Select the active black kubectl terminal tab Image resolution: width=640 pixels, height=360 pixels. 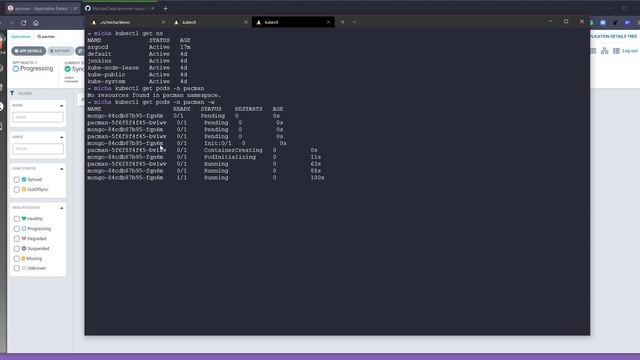click(x=292, y=22)
